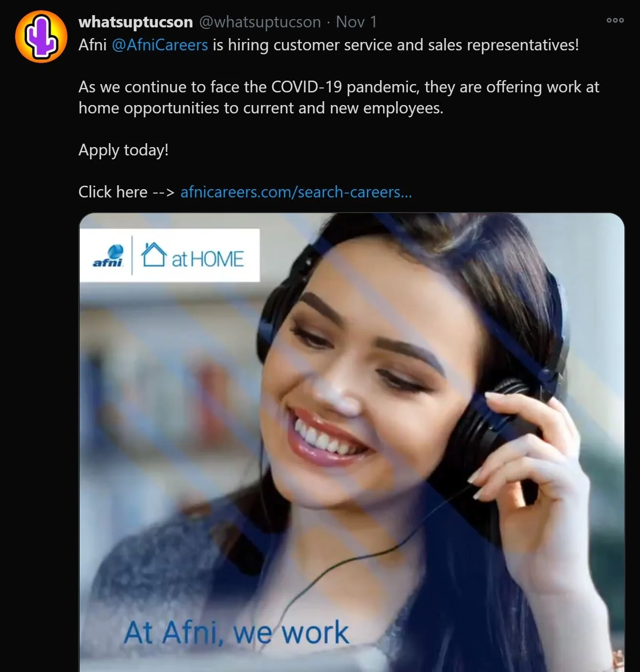
Task: Open the three-dot more options menu
Action: point(615,20)
